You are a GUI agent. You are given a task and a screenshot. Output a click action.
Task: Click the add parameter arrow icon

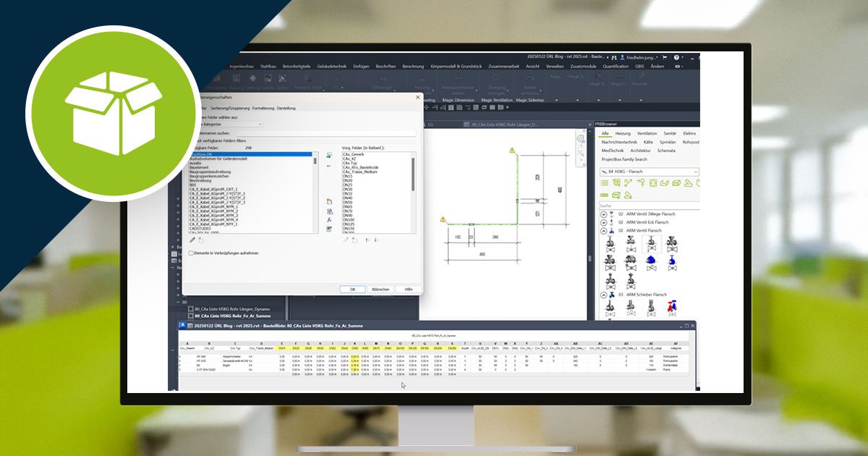[x=329, y=155]
